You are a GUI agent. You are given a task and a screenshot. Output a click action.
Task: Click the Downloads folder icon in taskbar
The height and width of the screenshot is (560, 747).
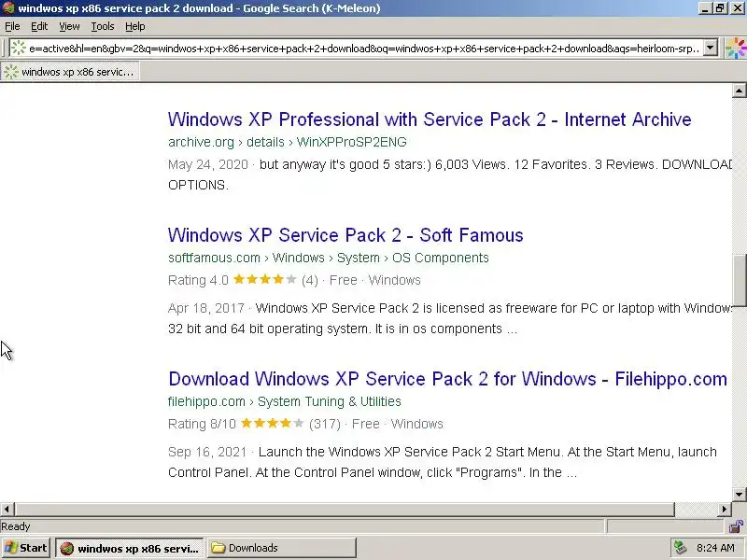point(218,548)
